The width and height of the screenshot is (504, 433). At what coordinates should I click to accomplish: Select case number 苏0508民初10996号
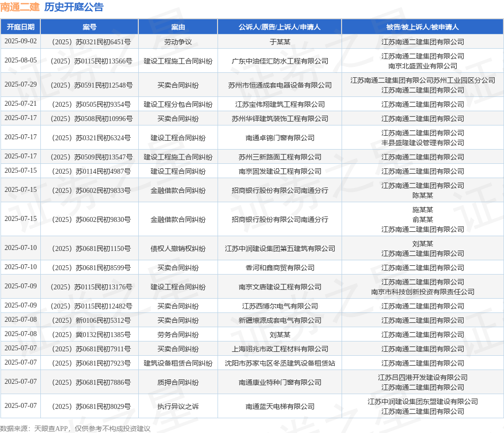[91, 119]
